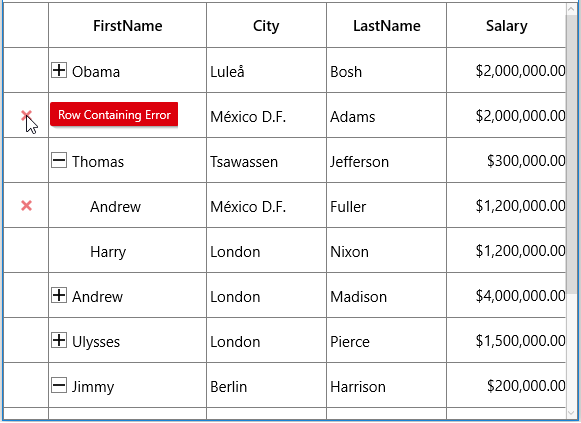Click the LastName column header
This screenshot has height=423, width=581.
point(386,26)
